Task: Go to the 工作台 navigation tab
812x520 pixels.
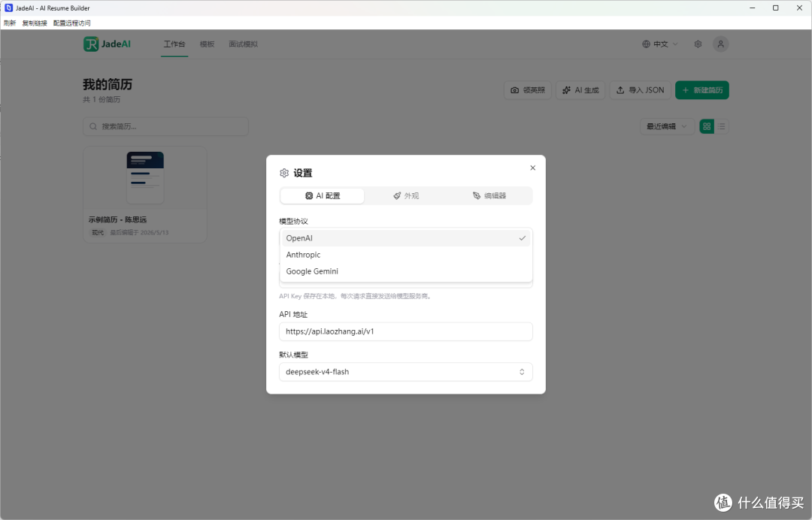Action: tap(174, 44)
